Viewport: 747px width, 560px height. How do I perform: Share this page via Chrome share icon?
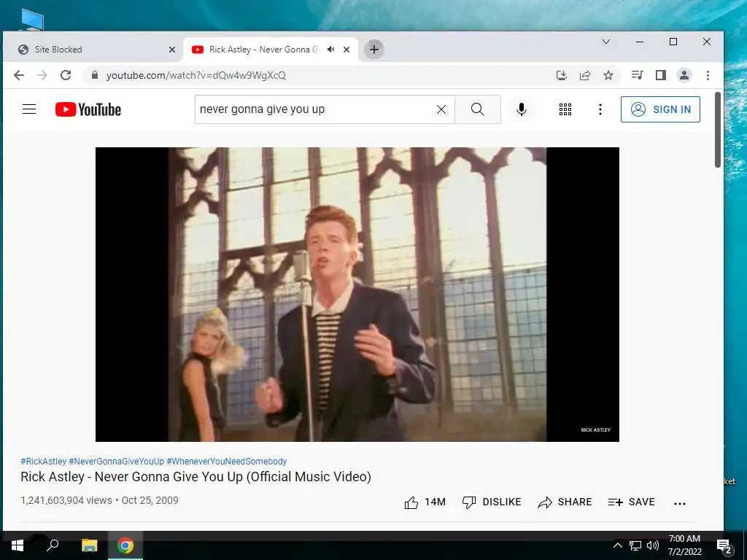585,75
